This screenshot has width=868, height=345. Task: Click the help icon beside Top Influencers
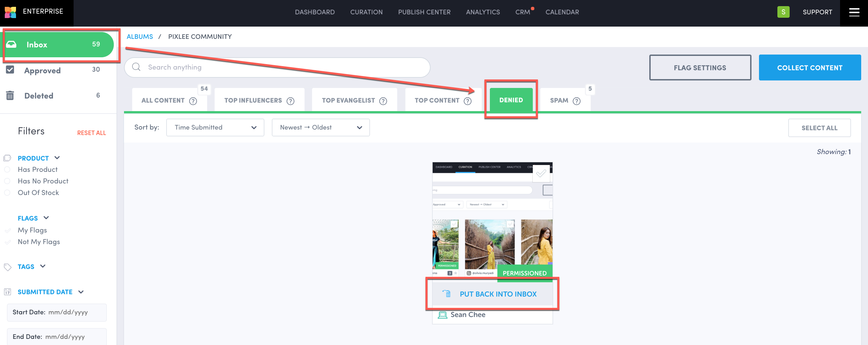pyautogui.click(x=290, y=101)
